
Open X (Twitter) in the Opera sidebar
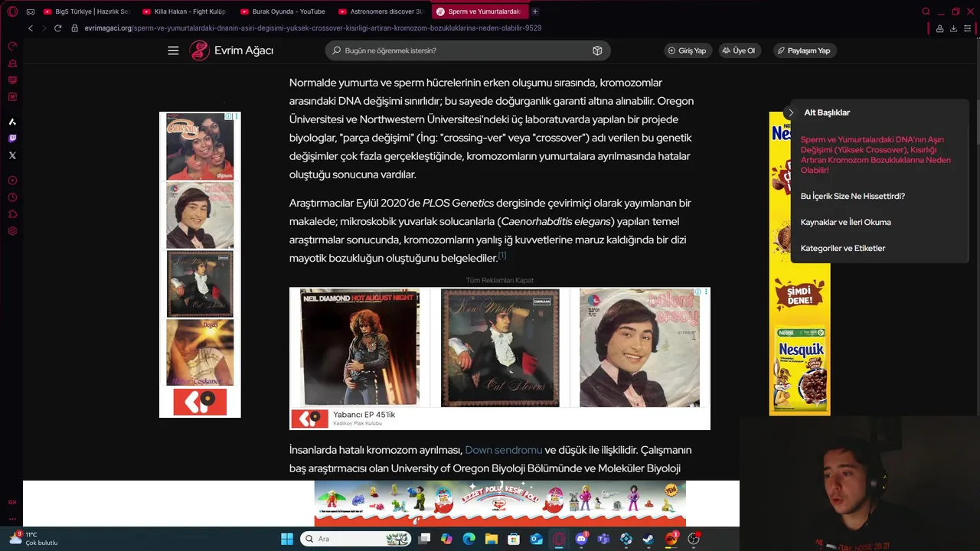tap(12, 155)
